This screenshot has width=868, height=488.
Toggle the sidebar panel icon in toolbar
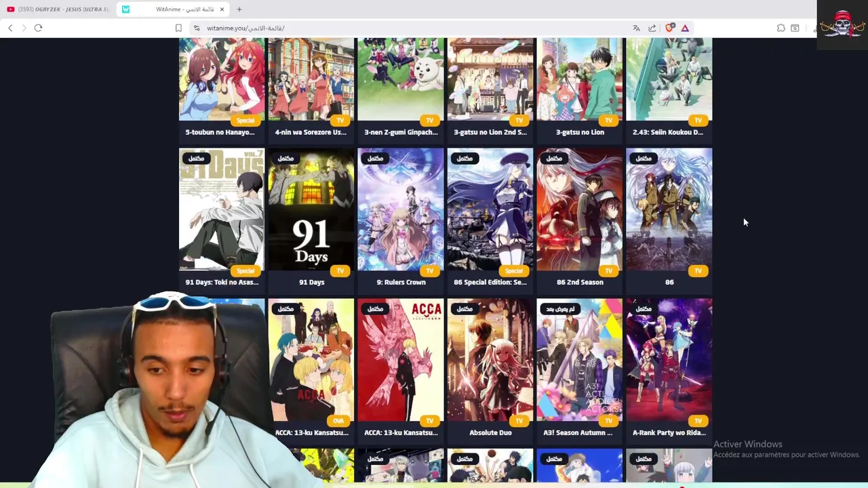(x=795, y=28)
